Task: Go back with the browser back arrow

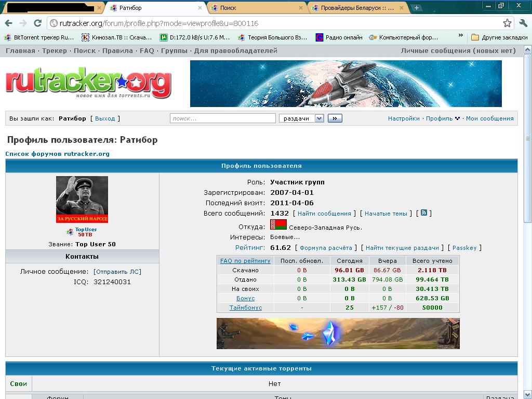Action: (x=9, y=23)
